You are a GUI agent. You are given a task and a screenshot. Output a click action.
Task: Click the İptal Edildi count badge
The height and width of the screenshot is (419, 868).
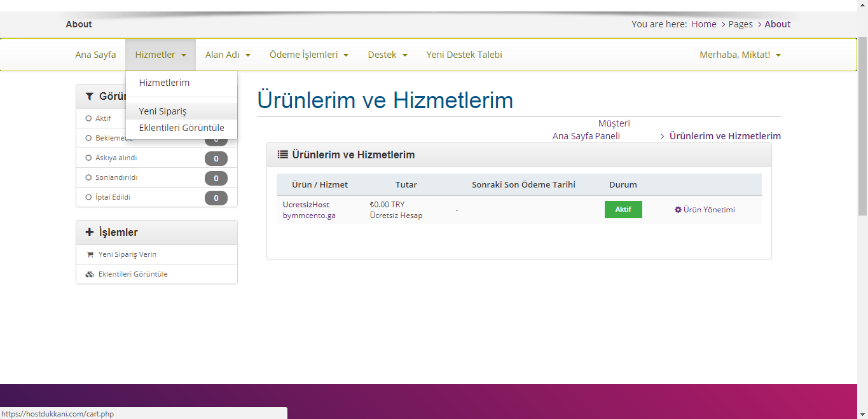coord(216,198)
